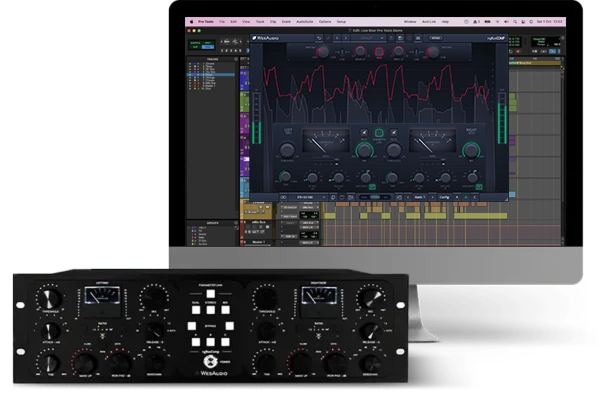Click the stereo link rings icon in plugin footer

click(284, 197)
